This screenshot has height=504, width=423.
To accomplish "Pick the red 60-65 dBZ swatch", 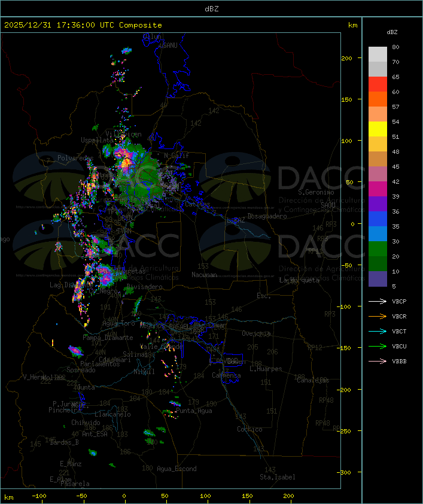I will click(x=378, y=84).
